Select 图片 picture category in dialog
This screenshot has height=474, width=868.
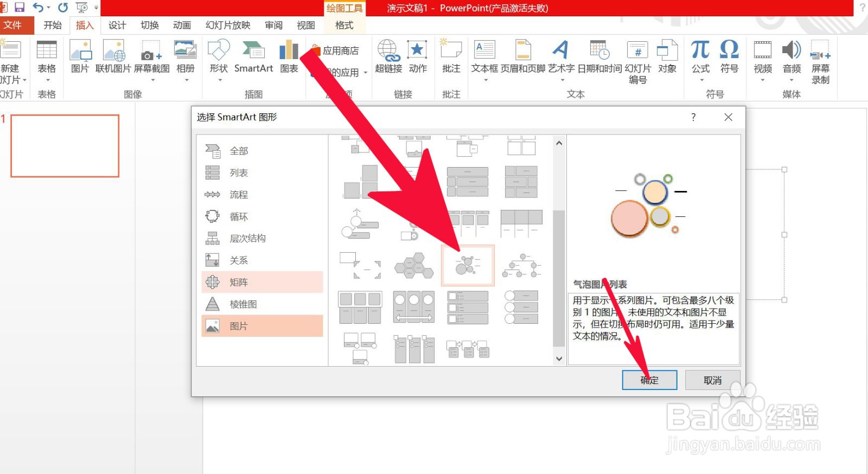(x=262, y=326)
